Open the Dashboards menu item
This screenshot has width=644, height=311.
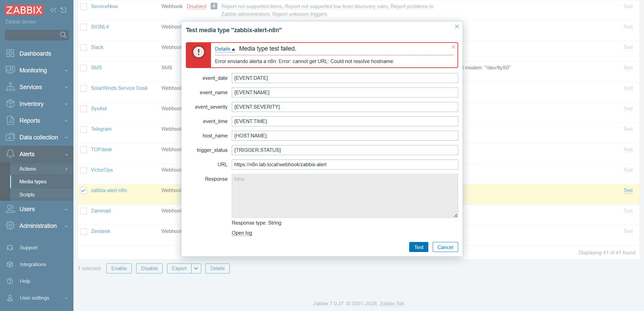pyautogui.click(x=35, y=54)
